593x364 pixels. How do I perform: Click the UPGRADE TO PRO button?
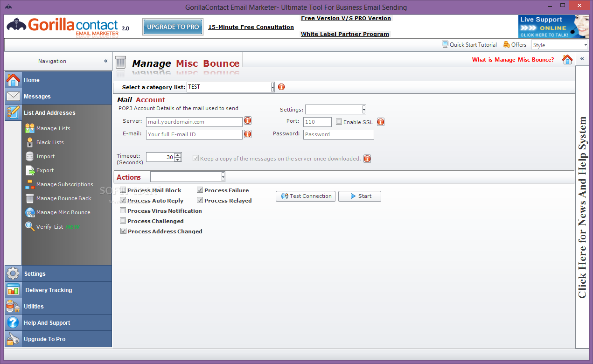click(173, 27)
